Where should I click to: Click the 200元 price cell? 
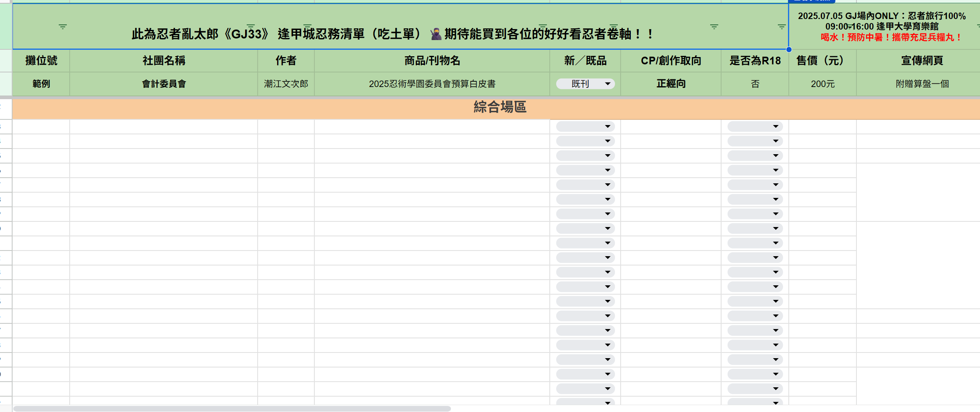pos(822,84)
